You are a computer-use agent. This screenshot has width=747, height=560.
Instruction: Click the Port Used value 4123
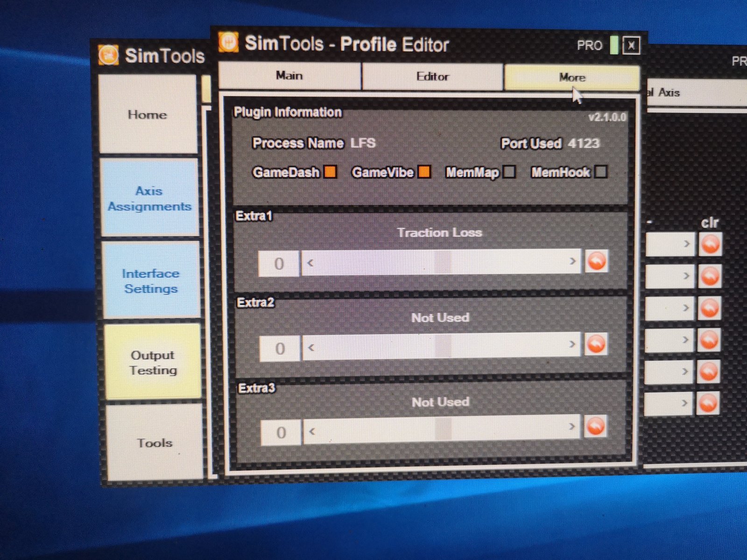pyautogui.click(x=584, y=143)
